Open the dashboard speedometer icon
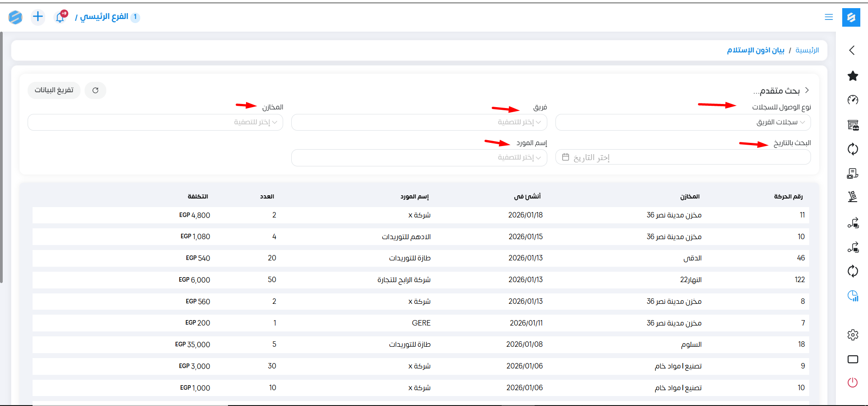Viewport: 868px width, 406px height. click(x=853, y=100)
